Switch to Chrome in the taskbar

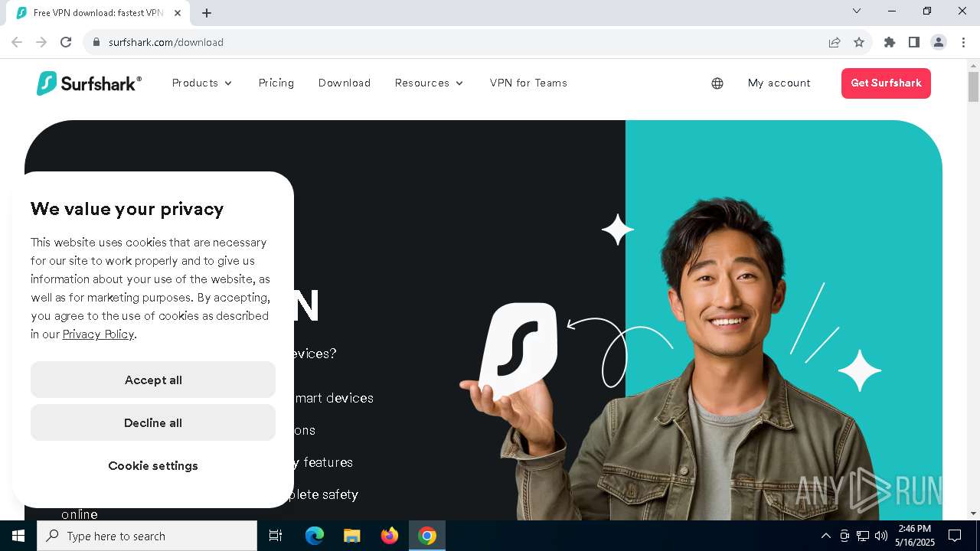[427, 536]
